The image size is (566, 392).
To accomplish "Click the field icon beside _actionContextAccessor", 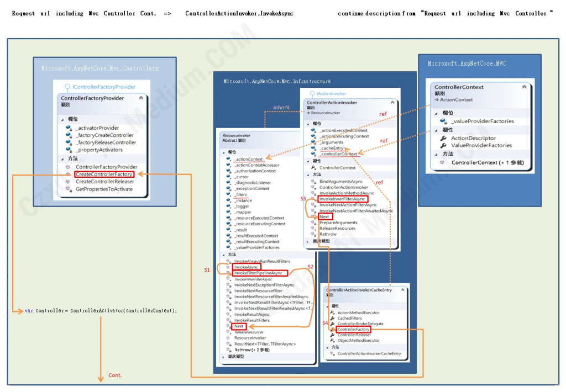I will point(228,165).
